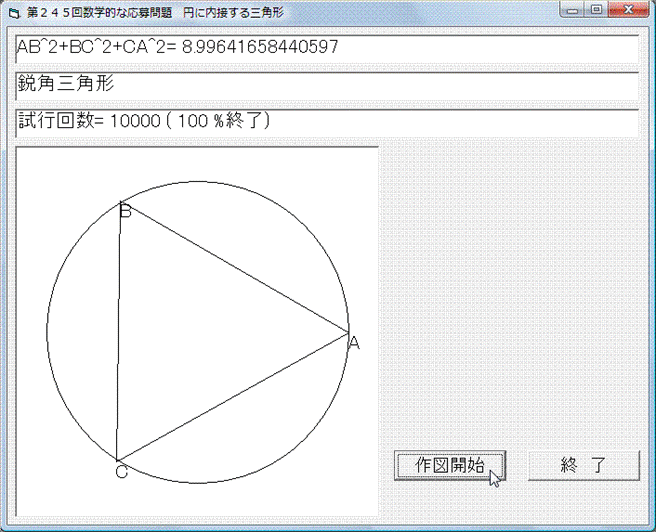Click the AB^2+BC^2+CA^2 result field
This screenshot has width=656, height=532.
click(326, 48)
